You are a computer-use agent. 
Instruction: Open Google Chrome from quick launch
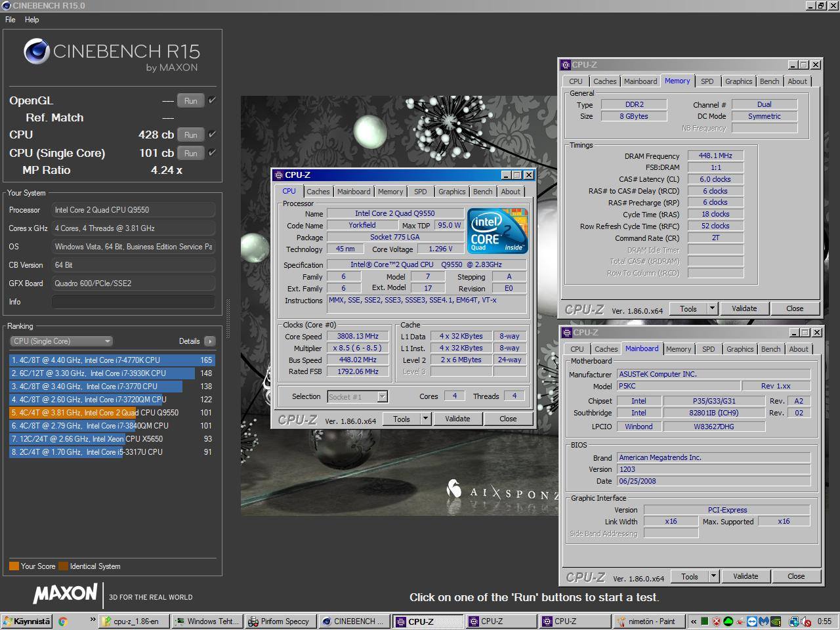[x=63, y=621]
